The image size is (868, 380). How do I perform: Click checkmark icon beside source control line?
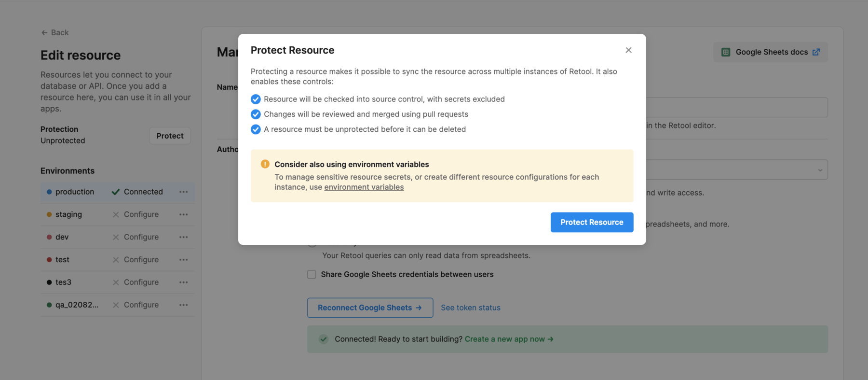256,99
